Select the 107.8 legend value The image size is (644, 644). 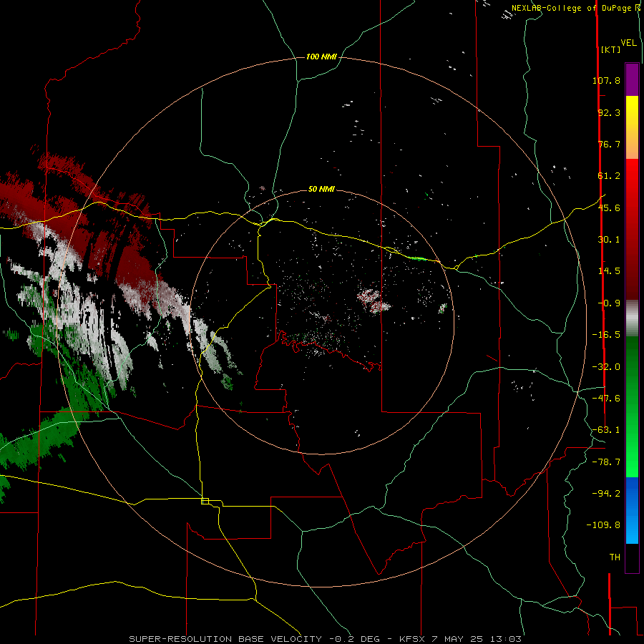[x=606, y=80]
